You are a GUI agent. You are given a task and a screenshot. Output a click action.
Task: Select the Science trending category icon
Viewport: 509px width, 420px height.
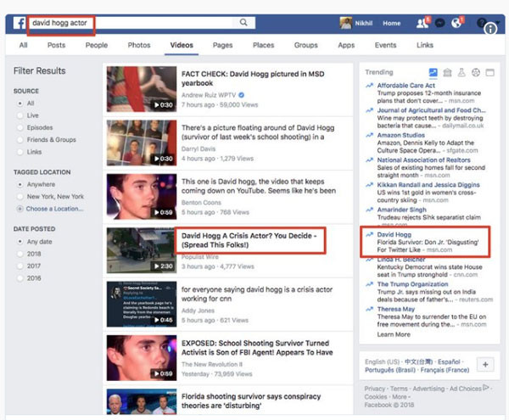pyautogui.click(x=461, y=72)
